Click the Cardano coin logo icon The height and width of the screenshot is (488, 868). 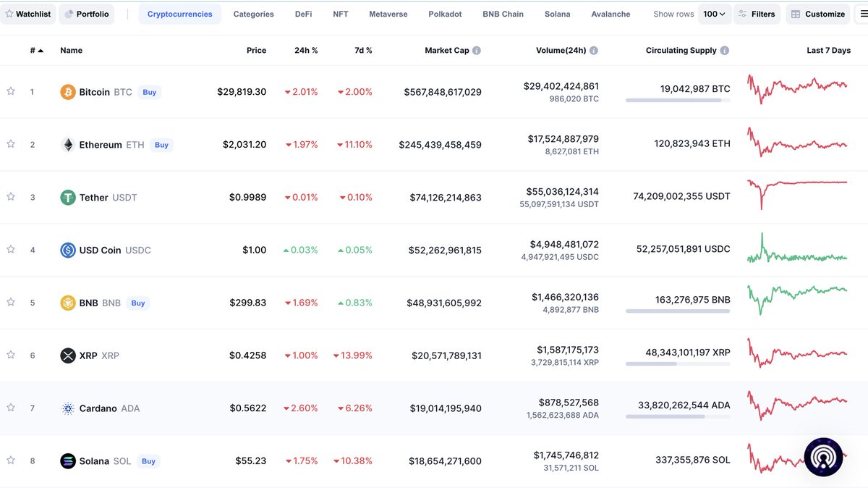pos(68,408)
